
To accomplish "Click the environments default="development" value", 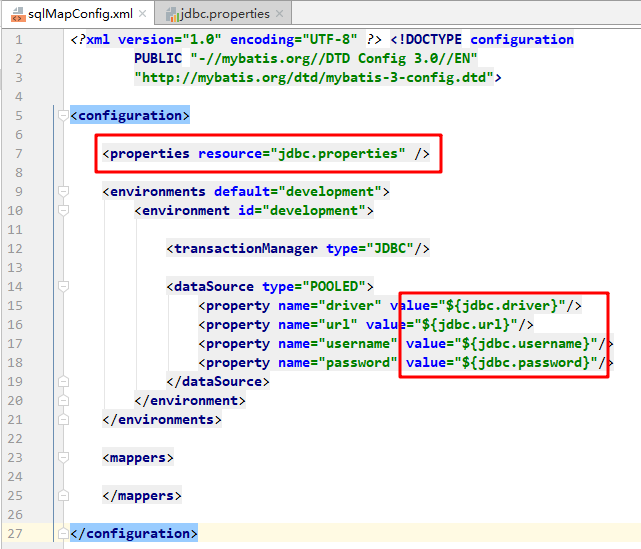I will click(330, 192).
